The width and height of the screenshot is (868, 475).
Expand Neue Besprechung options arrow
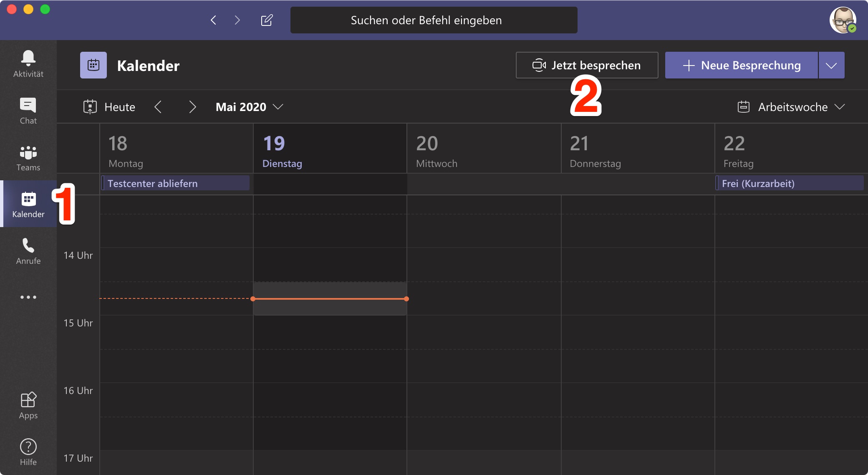[831, 65]
